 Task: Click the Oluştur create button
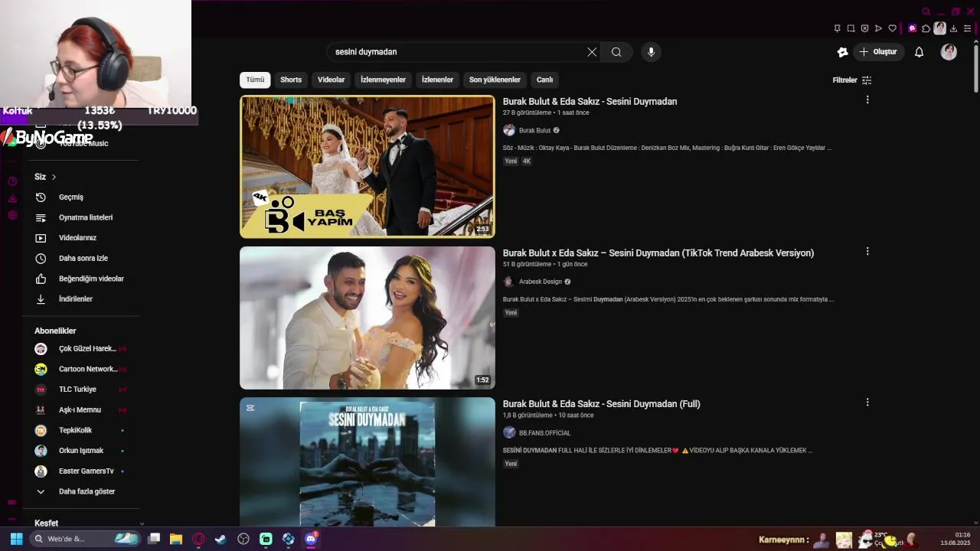point(879,52)
